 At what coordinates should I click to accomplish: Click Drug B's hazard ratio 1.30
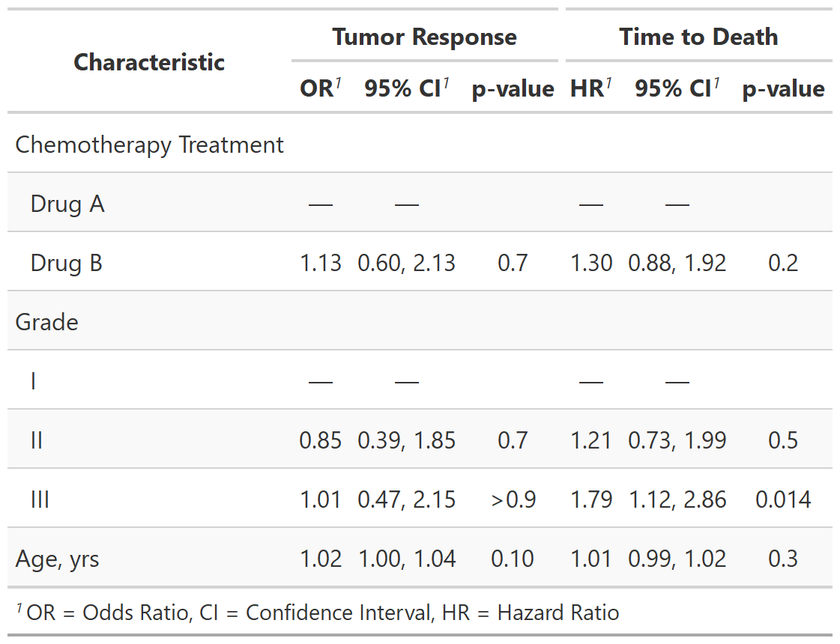tap(591, 263)
